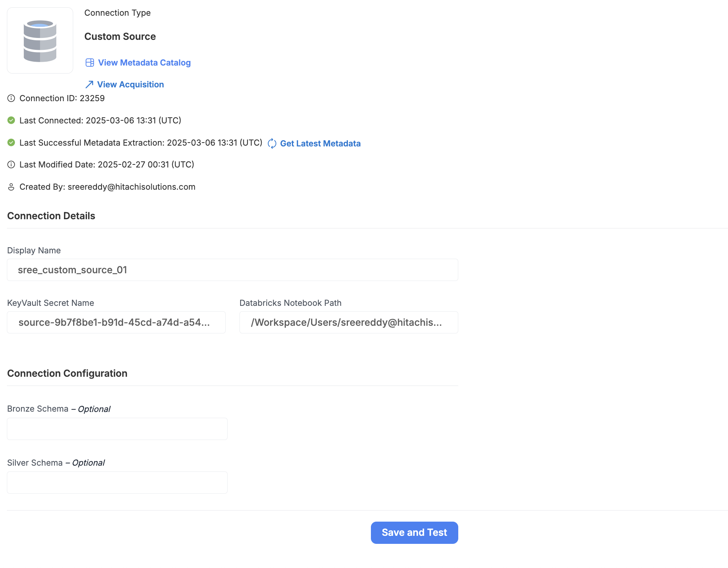Focus the Display Name input field

click(233, 270)
